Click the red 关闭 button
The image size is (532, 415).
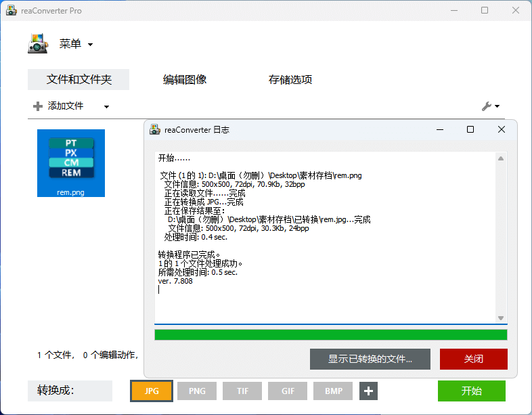(x=474, y=359)
